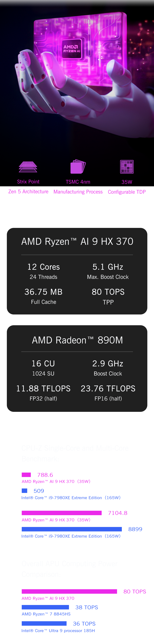Click the AMD Ryzen 7 8845HS label
Image resolution: width=154 pixels, height=644 pixels.
coord(46,614)
